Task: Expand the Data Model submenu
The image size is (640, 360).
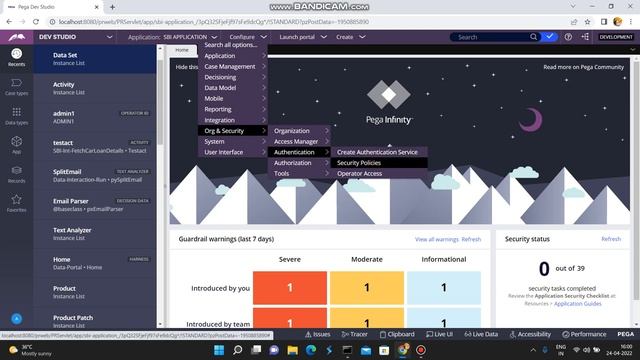Action: point(233,88)
